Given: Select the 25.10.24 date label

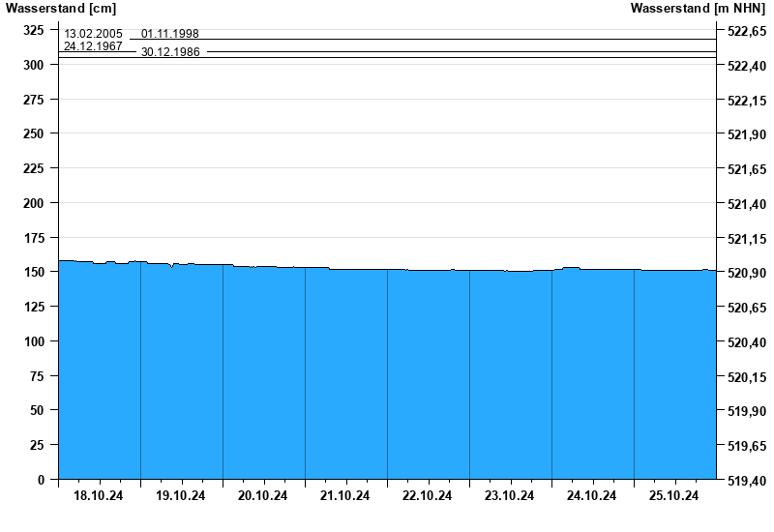Looking at the screenshot, I should pos(674,496).
